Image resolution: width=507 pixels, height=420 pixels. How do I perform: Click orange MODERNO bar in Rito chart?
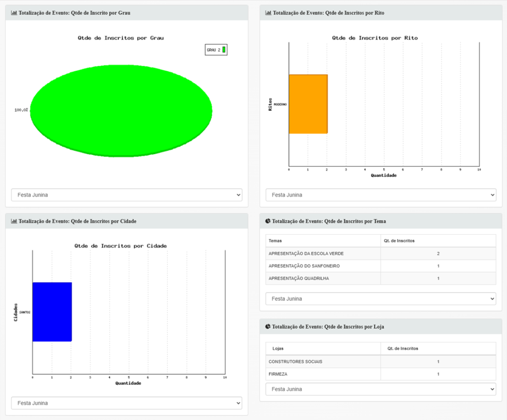pyautogui.click(x=308, y=104)
